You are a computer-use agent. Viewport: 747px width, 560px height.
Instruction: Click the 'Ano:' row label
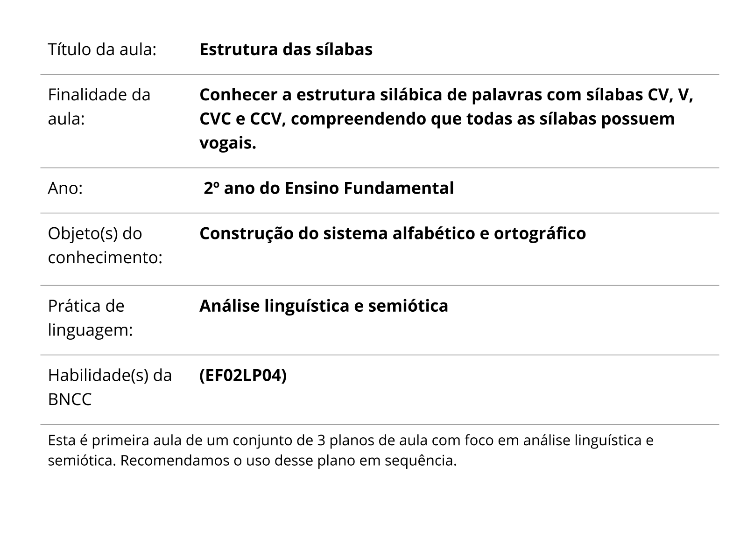click(65, 188)
